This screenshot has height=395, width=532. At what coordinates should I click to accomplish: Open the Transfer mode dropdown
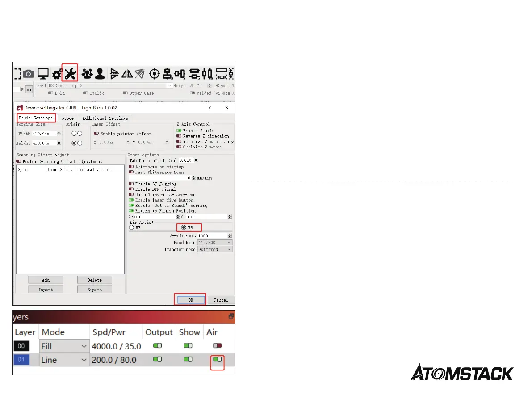(x=215, y=249)
